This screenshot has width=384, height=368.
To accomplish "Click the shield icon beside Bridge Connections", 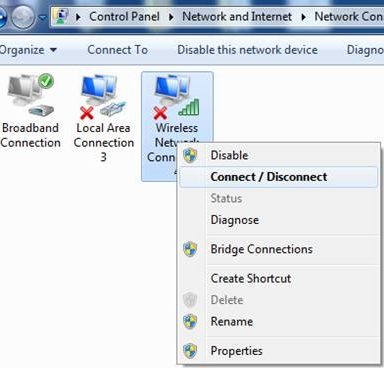I will click(190, 249).
